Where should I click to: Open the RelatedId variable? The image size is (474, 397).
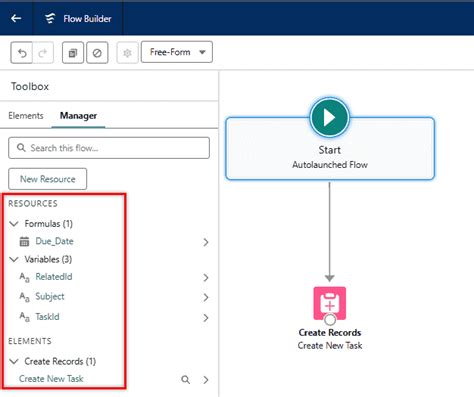(54, 277)
